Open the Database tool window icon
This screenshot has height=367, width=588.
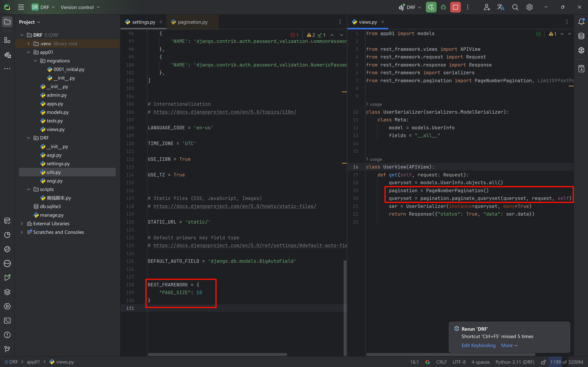581,36
